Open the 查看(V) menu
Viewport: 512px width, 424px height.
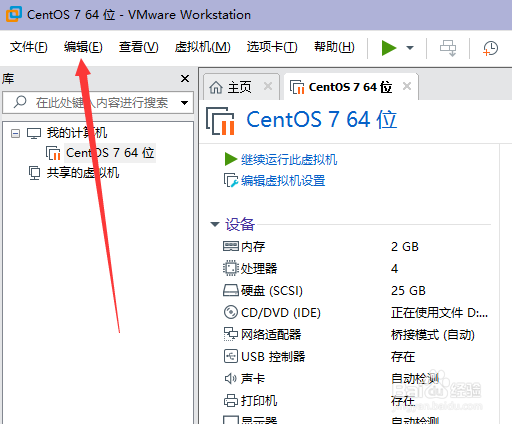[x=138, y=47]
